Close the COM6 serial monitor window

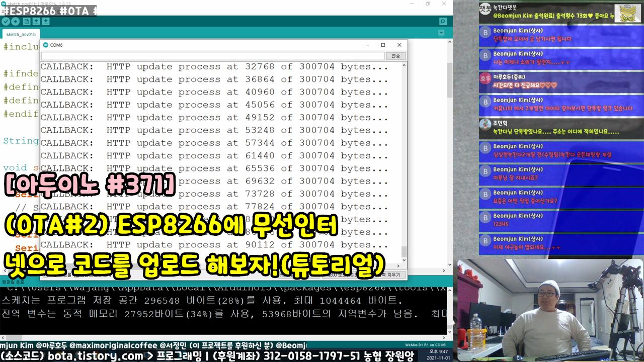(399, 45)
